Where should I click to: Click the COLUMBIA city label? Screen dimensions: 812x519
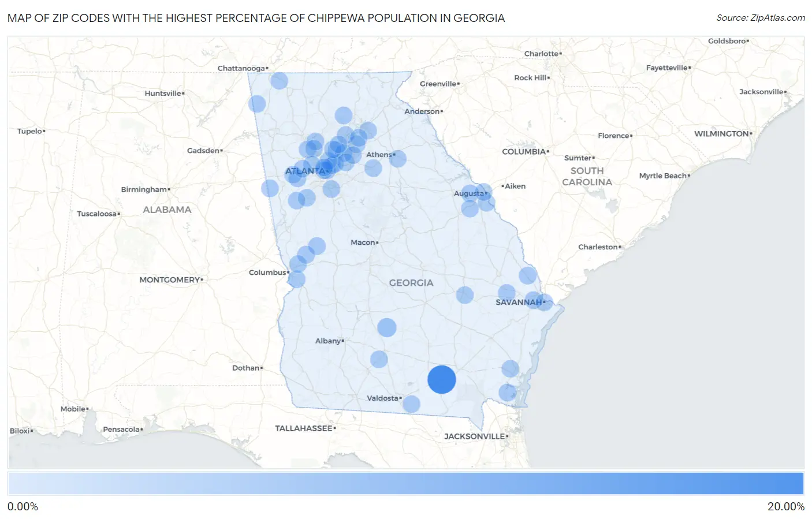click(523, 152)
